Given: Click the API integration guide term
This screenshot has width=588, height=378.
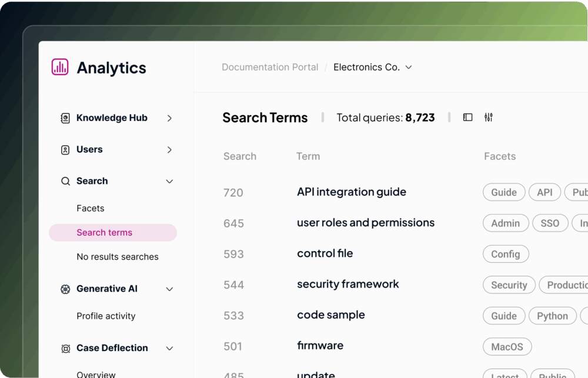Looking at the screenshot, I should coord(351,192).
